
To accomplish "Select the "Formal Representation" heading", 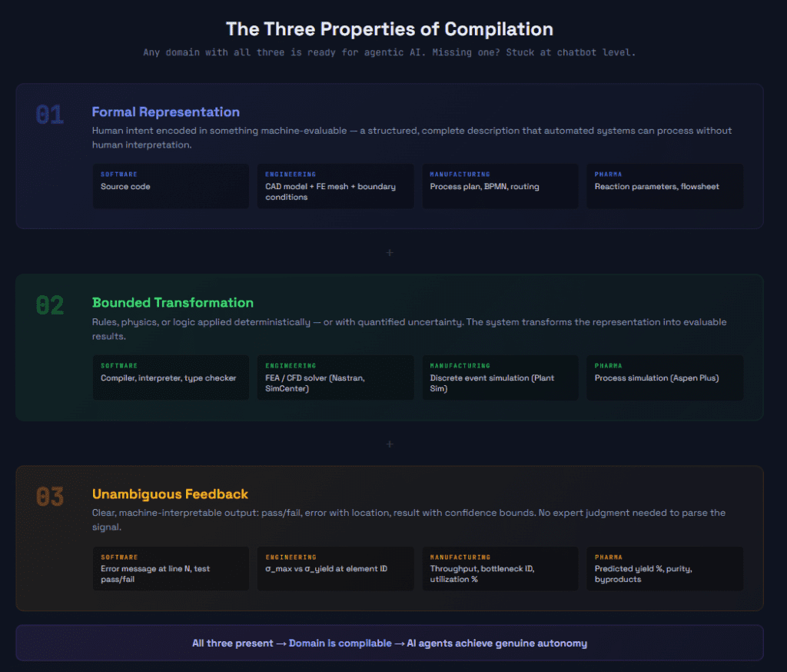I will pyautogui.click(x=166, y=112).
